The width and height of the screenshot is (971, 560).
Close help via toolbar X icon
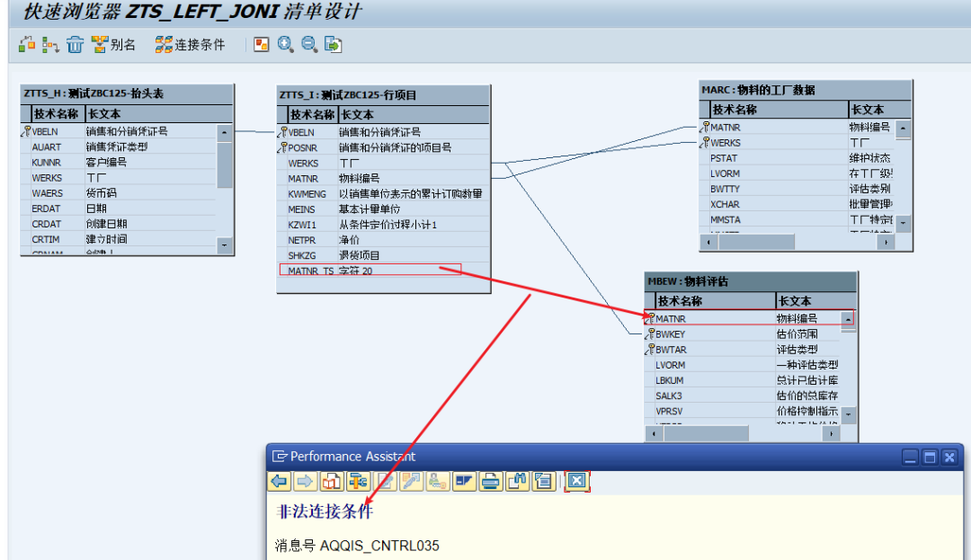tap(576, 481)
